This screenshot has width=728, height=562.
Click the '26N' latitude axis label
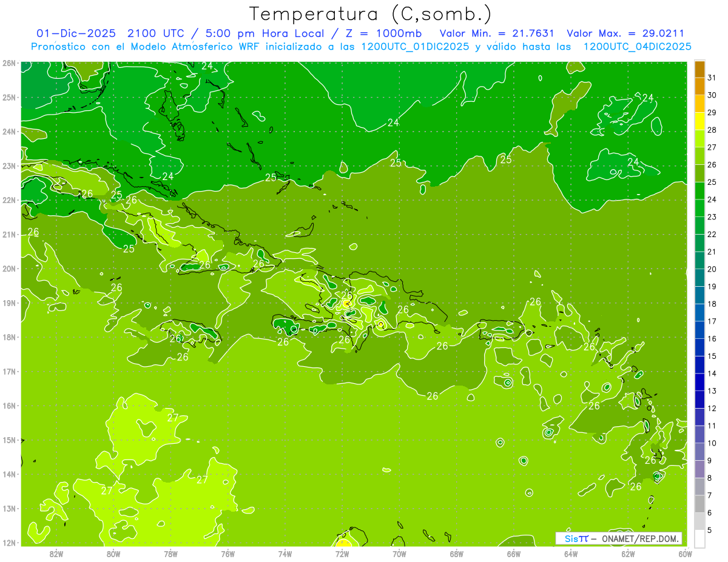8,63
